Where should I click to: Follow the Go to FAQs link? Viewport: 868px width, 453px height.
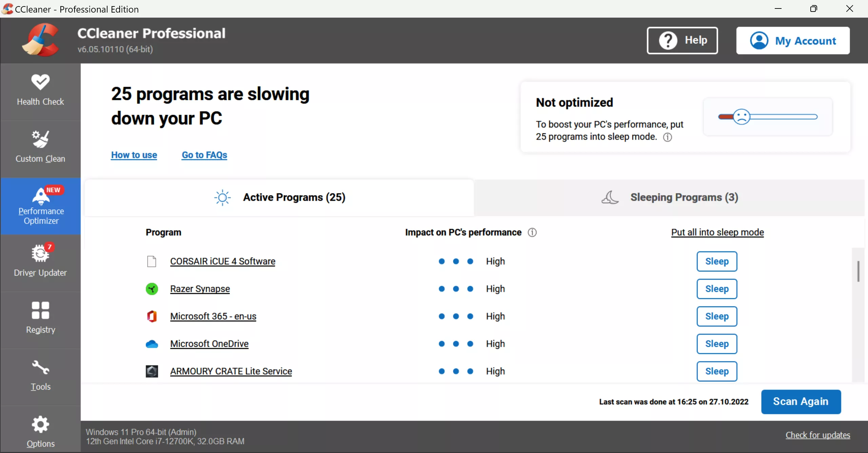pos(204,155)
